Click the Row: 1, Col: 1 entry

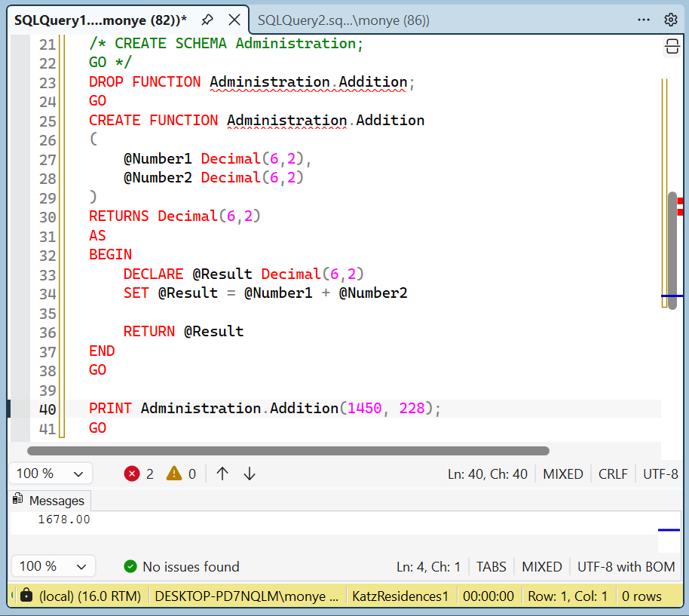point(568,596)
